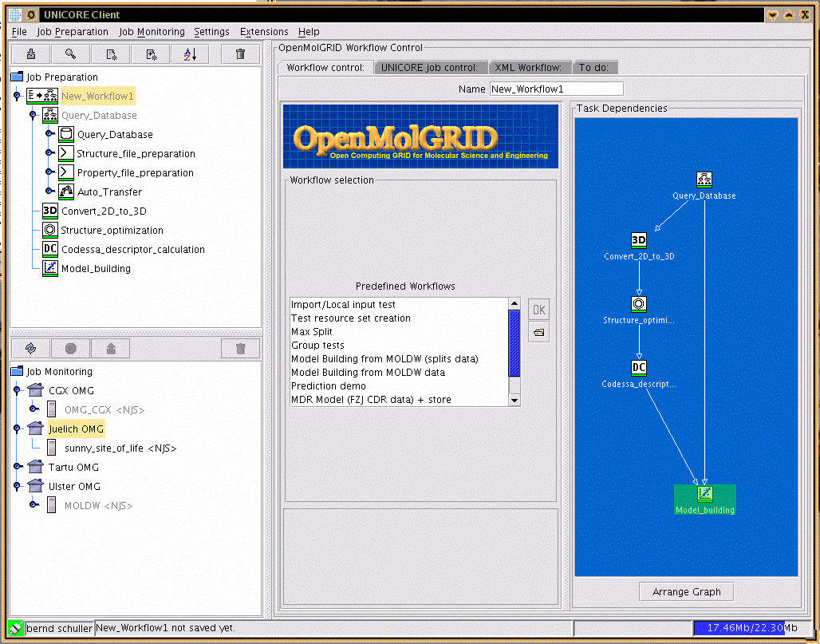
Task: Collapse the Ulster OMG site node
Action: [x=18, y=486]
